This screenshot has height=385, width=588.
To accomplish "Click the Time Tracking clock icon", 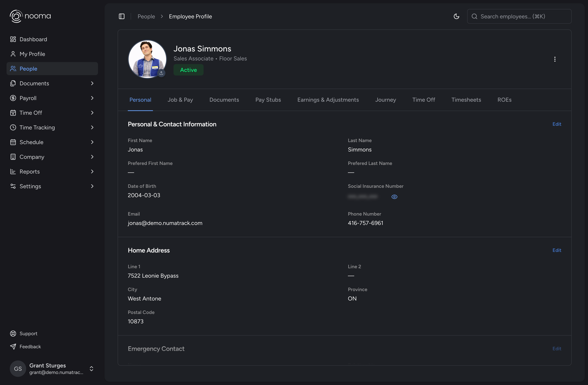I will click(x=13, y=127).
